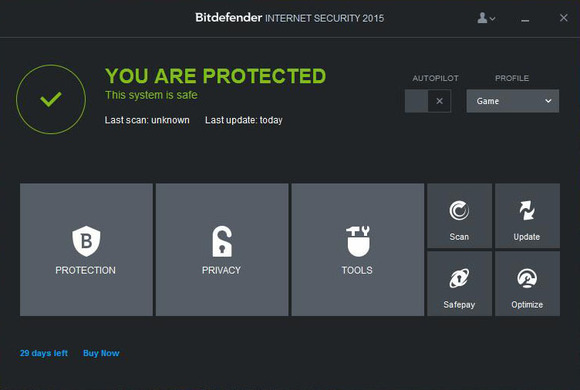Click the 'YOU ARE PROTECTED' heading
Screen dimensions: 580x390
tap(215, 76)
